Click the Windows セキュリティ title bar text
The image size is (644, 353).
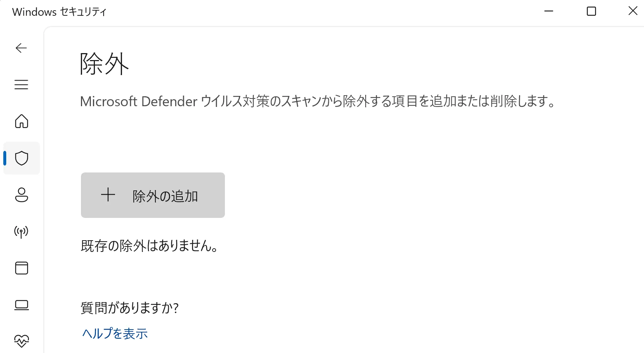[x=59, y=11]
